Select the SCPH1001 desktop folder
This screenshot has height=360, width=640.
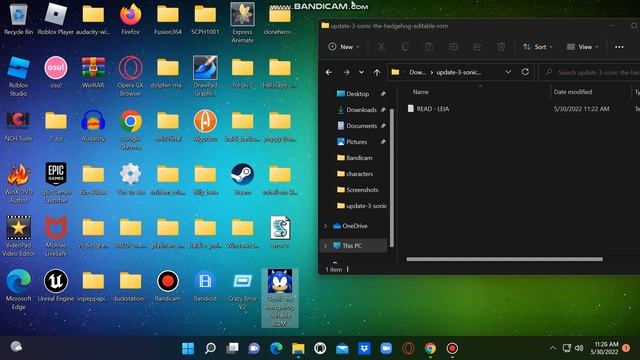coord(205,19)
